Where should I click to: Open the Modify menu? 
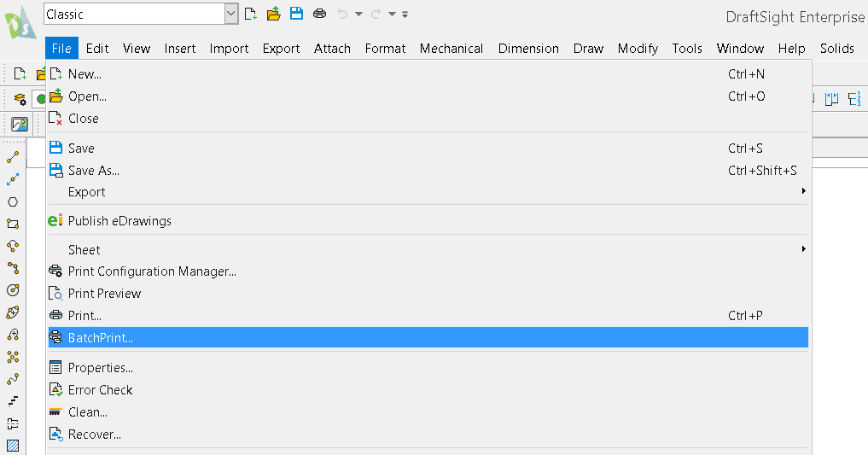tap(638, 49)
